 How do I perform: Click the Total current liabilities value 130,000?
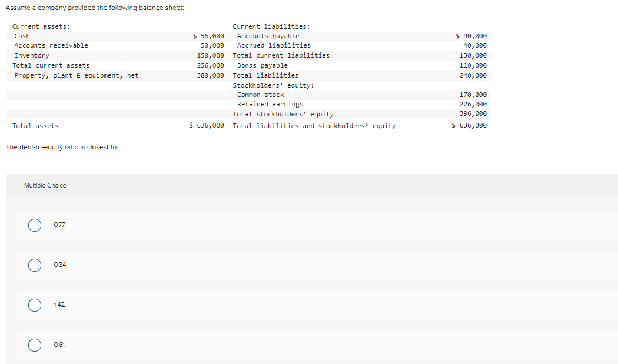coord(473,55)
